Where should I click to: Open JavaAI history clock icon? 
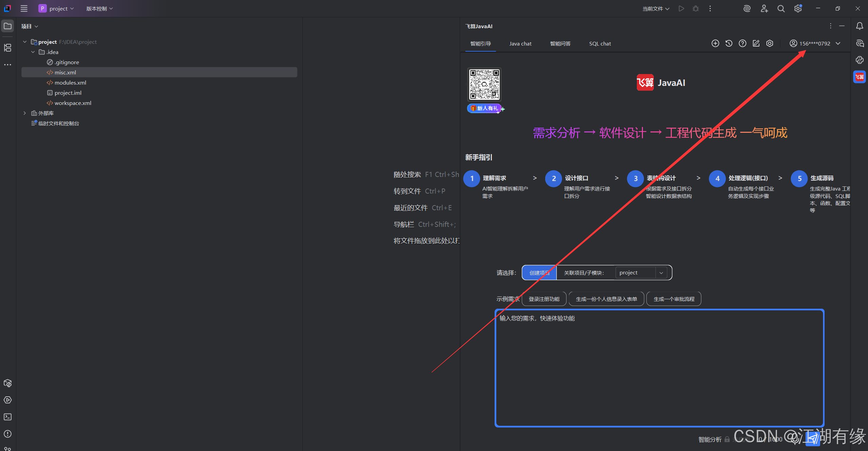[x=729, y=43]
